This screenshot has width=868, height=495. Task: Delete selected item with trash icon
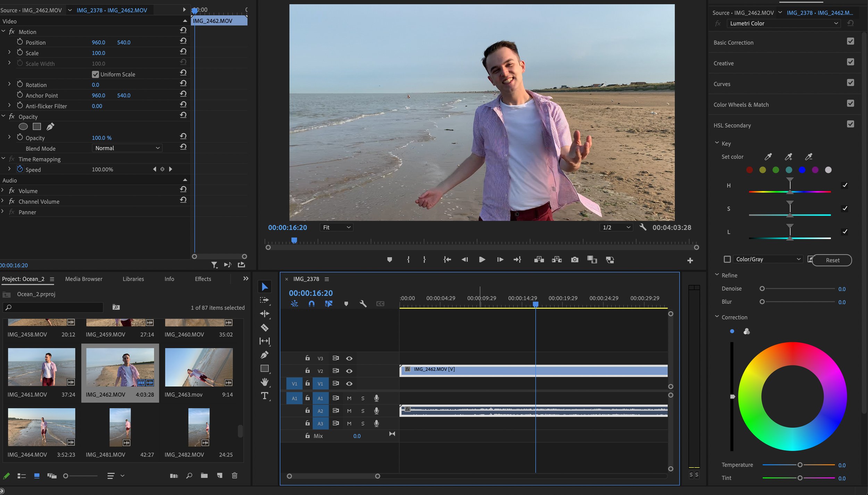[234, 476]
